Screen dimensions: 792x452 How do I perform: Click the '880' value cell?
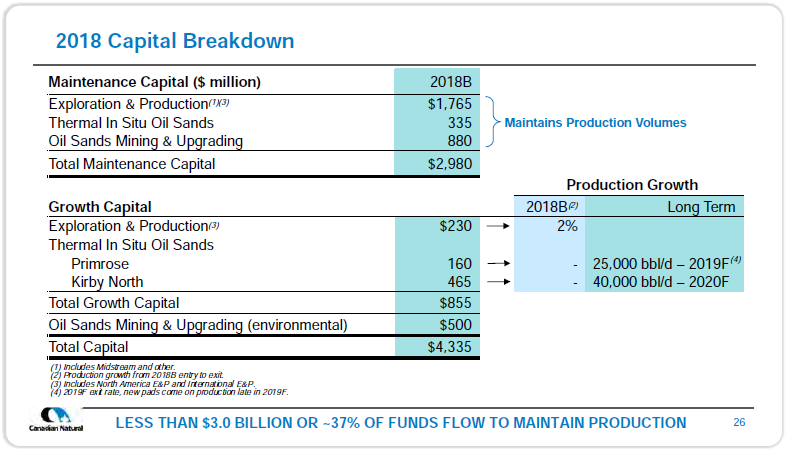click(x=460, y=141)
